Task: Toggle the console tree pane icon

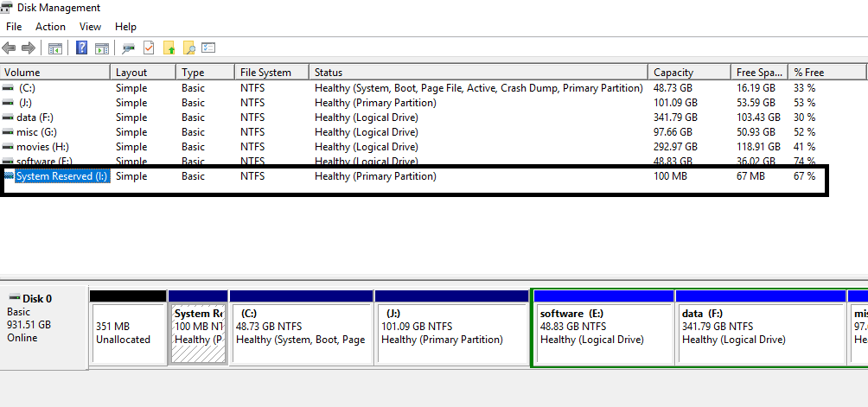Action: [x=55, y=48]
